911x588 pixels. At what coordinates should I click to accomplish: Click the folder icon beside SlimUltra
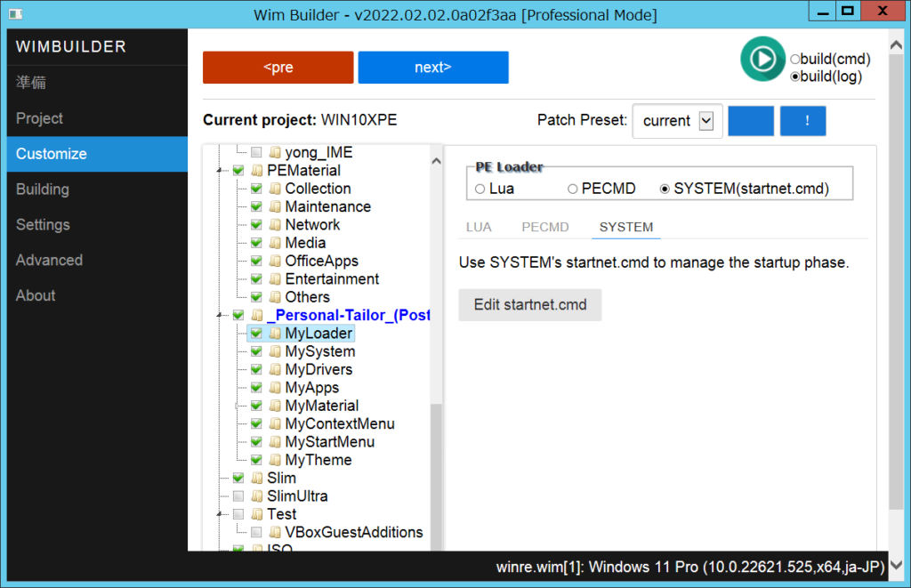pos(257,496)
